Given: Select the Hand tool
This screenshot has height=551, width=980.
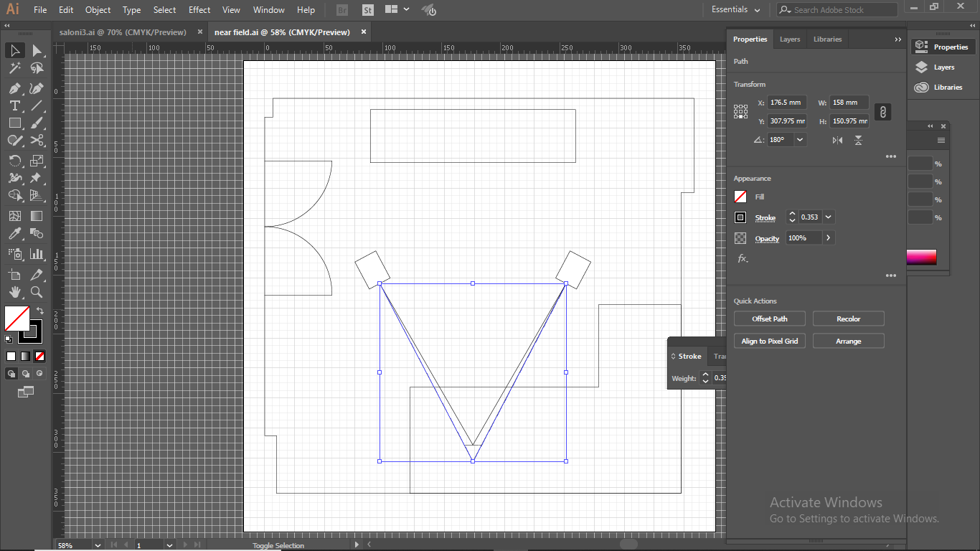Looking at the screenshot, I should click(14, 292).
